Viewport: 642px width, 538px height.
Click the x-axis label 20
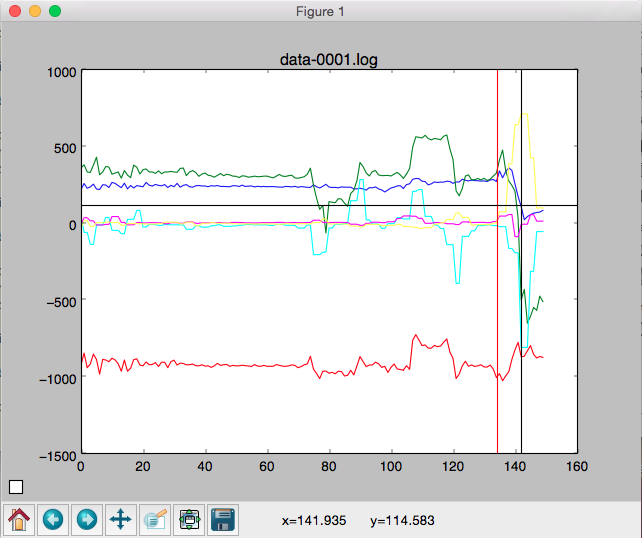tap(143, 466)
